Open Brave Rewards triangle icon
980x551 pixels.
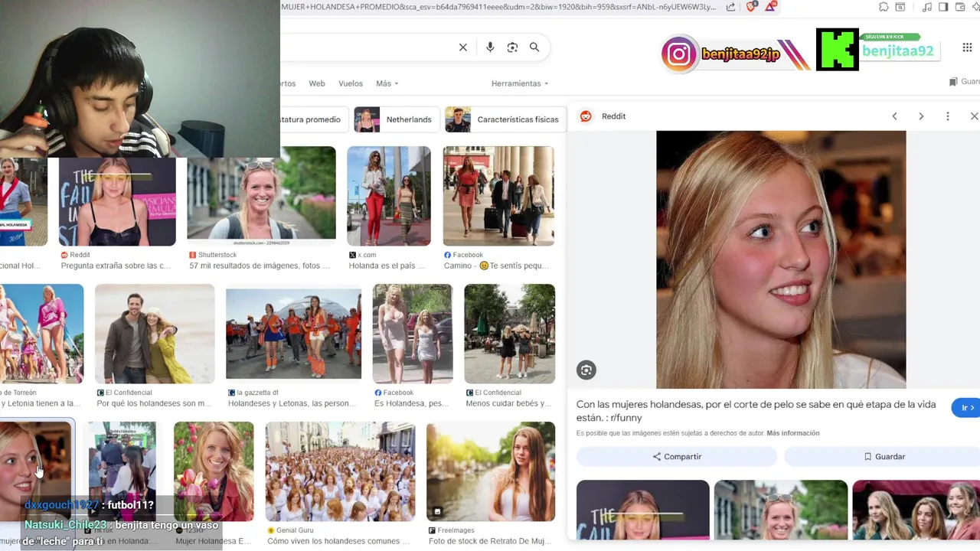(x=770, y=7)
